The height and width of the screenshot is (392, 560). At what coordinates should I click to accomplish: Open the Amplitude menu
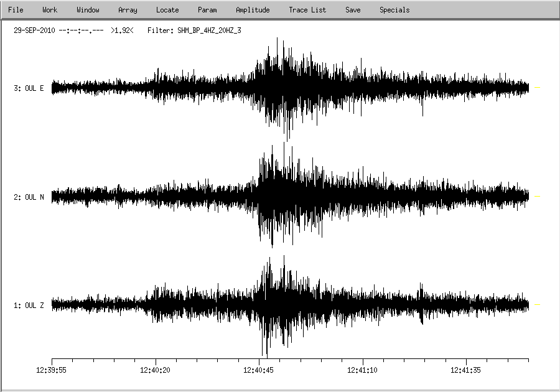click(x=253, y=10)
